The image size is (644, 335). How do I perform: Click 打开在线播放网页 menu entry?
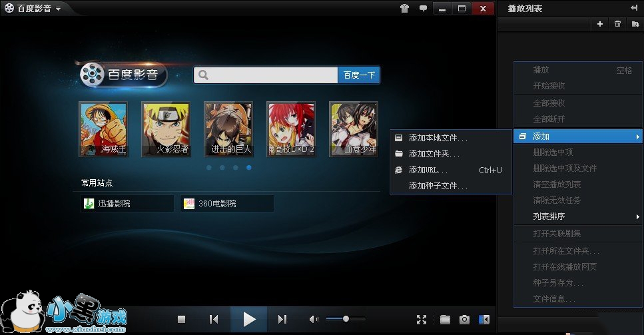pos(578,267)
